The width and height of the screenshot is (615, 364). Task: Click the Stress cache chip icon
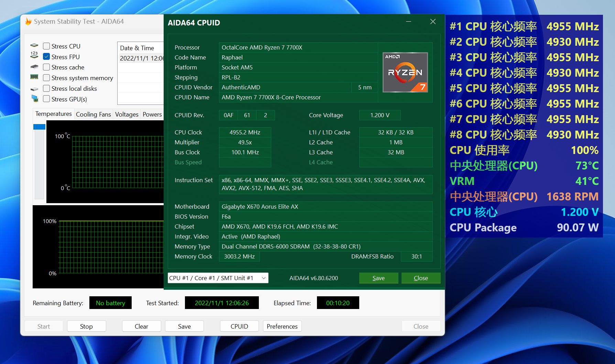point(34,67)
